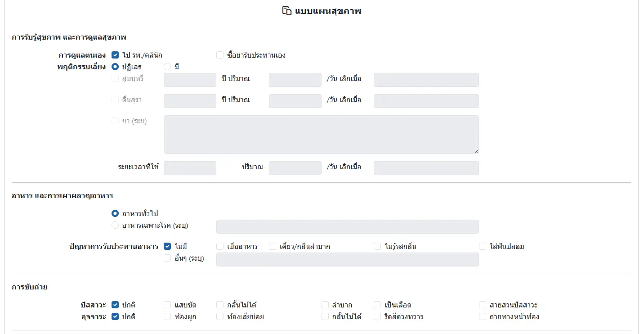Screen dimensions: 644x334
Task: Check the เป็นเลือด urine checkbox
Action: pos(377,305)
